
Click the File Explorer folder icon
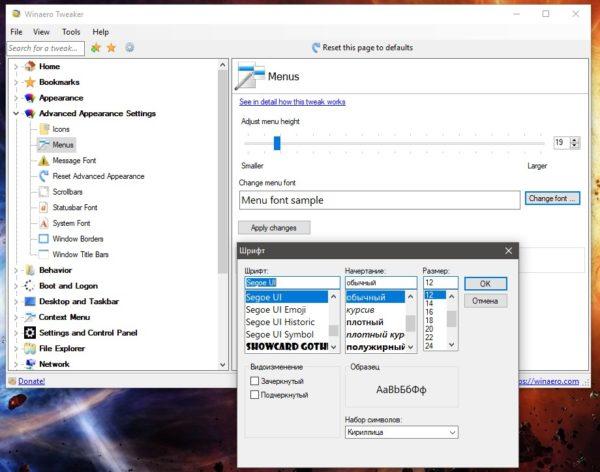pos(30,348)
